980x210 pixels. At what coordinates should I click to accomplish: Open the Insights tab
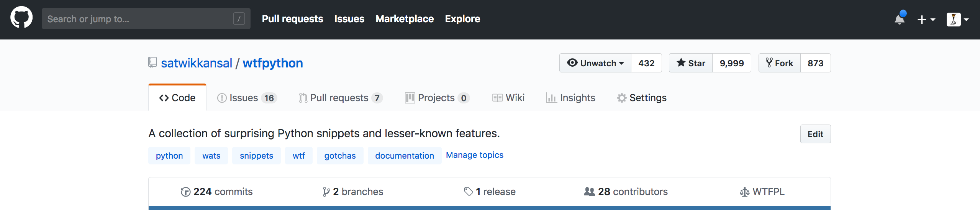point(571,98)
